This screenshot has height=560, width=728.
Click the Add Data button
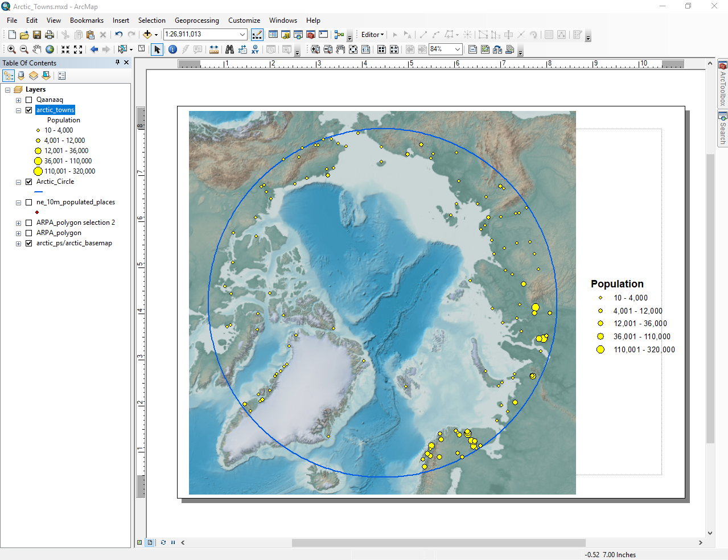click(x=147, y=35)
